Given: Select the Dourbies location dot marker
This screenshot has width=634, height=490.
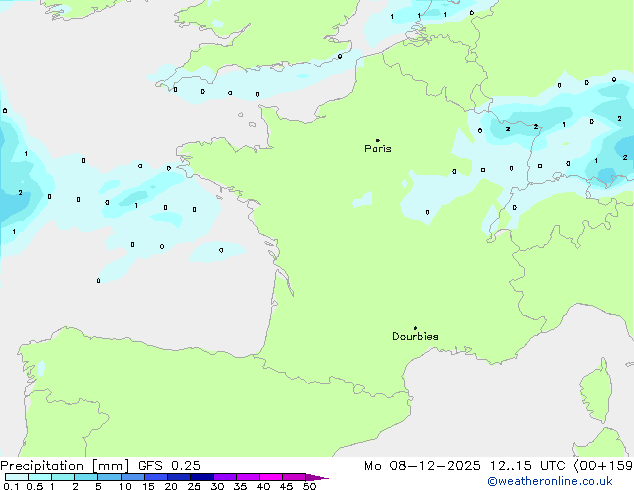Looking at the screenshot, I should [x=415, y=328].
